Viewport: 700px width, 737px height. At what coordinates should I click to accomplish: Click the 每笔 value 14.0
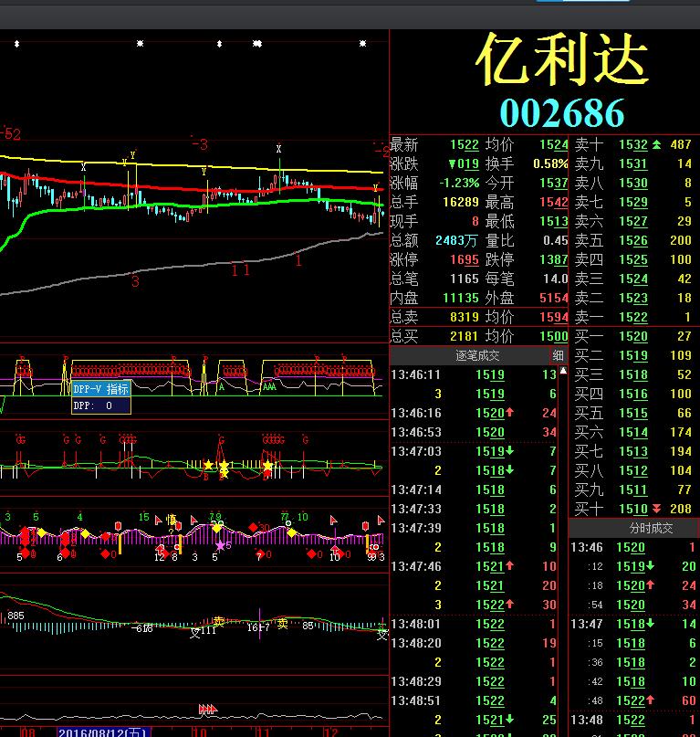pos(555,279)
